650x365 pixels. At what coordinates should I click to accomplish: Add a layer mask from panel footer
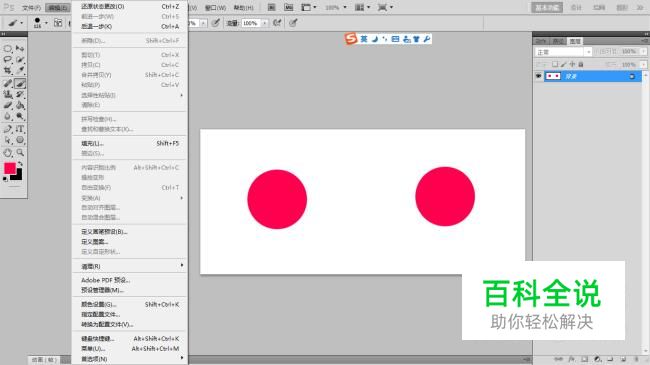click(x=584, y=359)
